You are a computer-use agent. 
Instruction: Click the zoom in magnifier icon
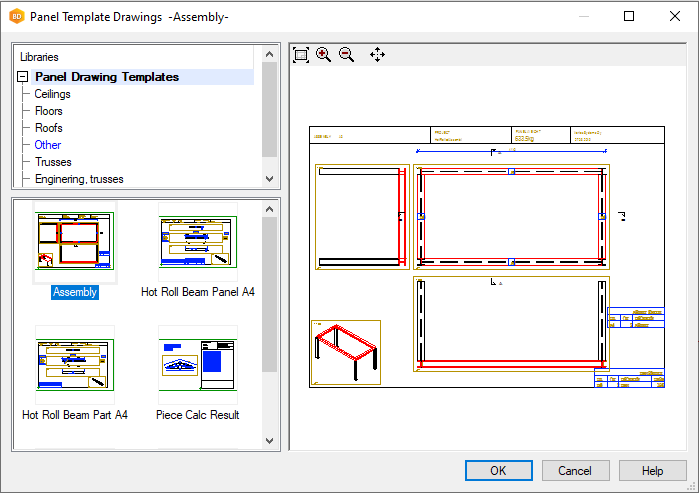[324, 55]
